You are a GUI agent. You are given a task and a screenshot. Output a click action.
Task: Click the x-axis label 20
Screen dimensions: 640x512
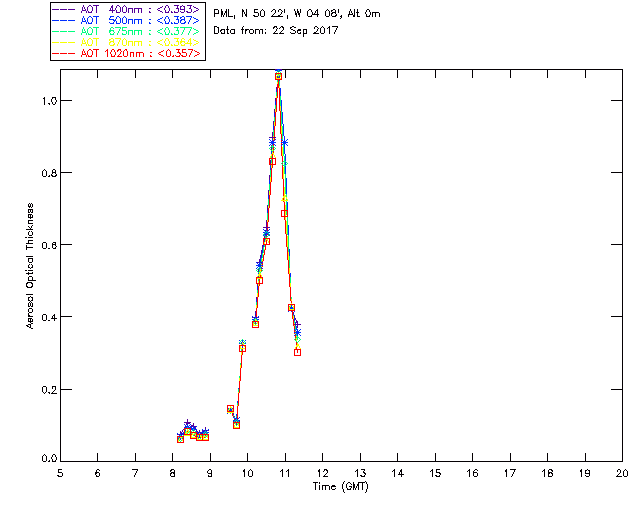pyautogui.click(x=622, y=473)
